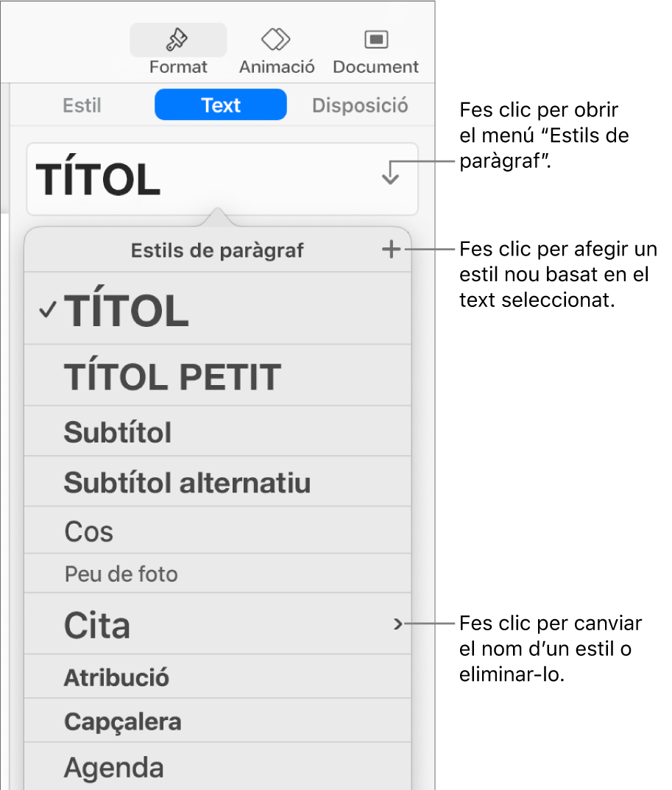Click the Estils de paràgraf header

pos(217,251)
